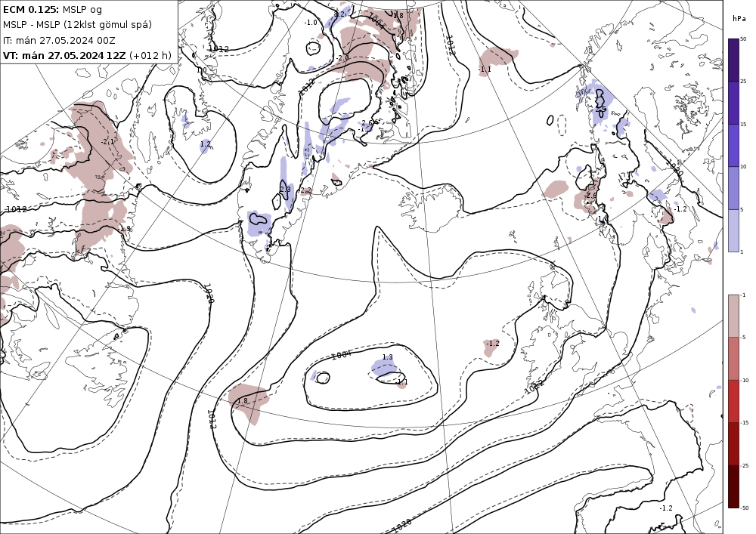Click the '-1.2' value in the bottom right corner
The image size is (756, 534).
[x=666, y=508]
